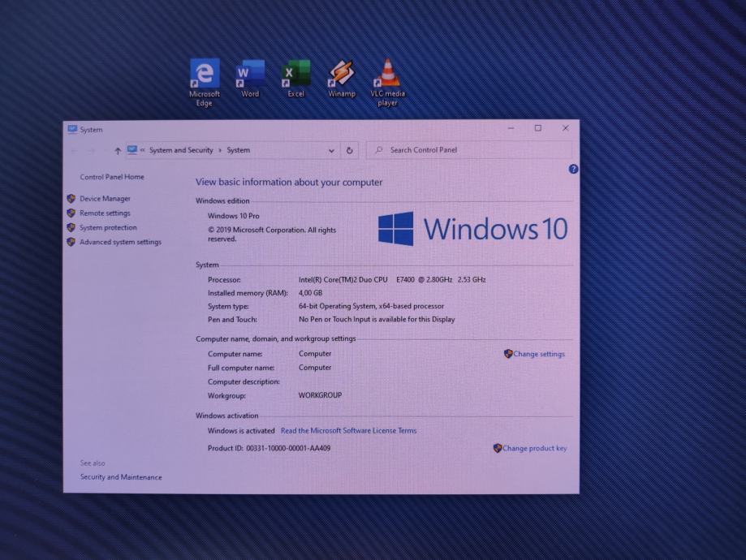
Task: Click the '4,00 GB' installed memory value
Action: coord(311,293)
